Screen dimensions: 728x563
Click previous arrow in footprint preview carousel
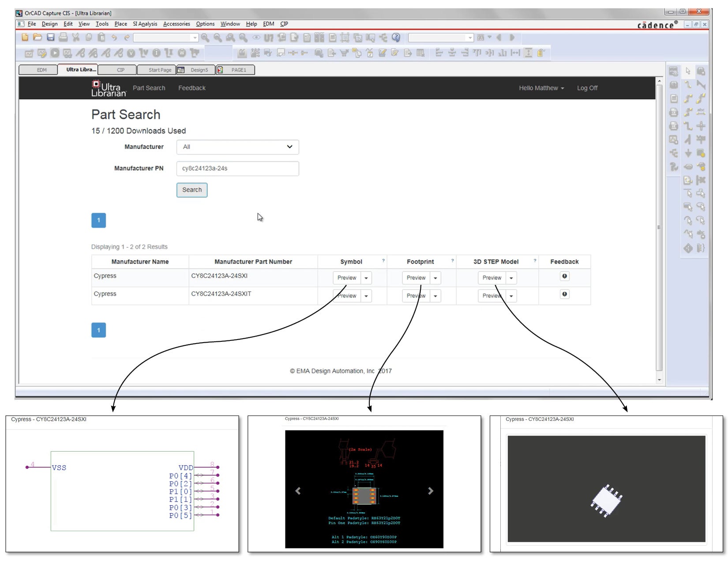pos(298,491)
